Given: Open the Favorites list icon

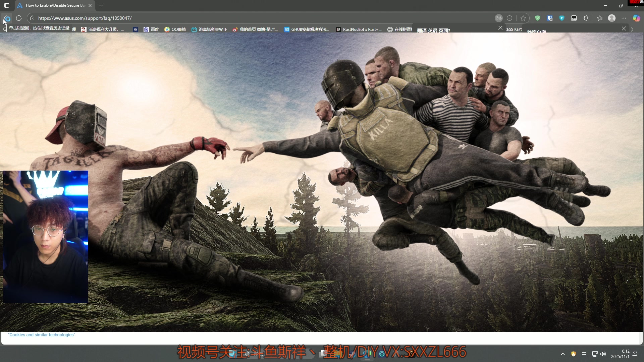Looking at the screenshot, I should tap(600, 18).
